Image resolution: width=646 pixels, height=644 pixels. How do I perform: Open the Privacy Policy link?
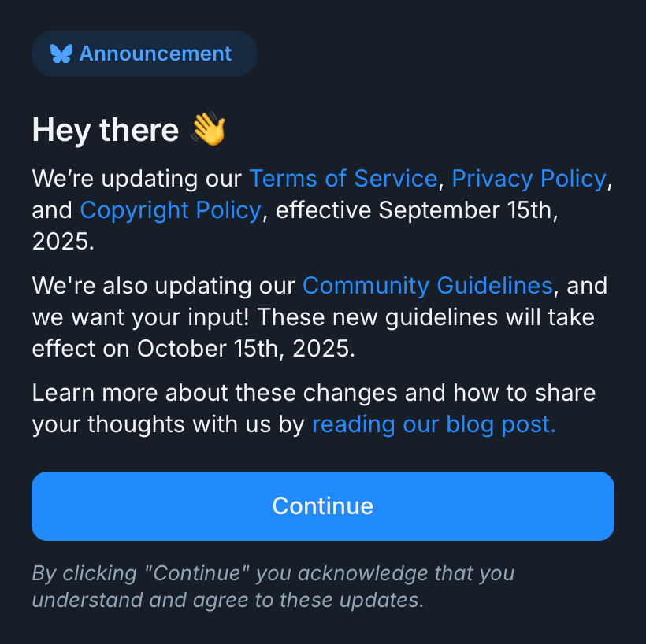(x=529, y=179)
